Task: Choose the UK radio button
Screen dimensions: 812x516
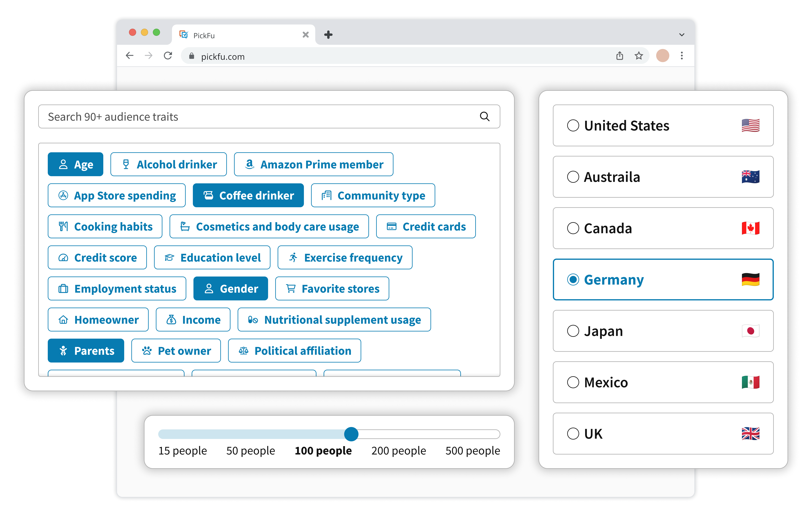Action: [x=573, y=433]
